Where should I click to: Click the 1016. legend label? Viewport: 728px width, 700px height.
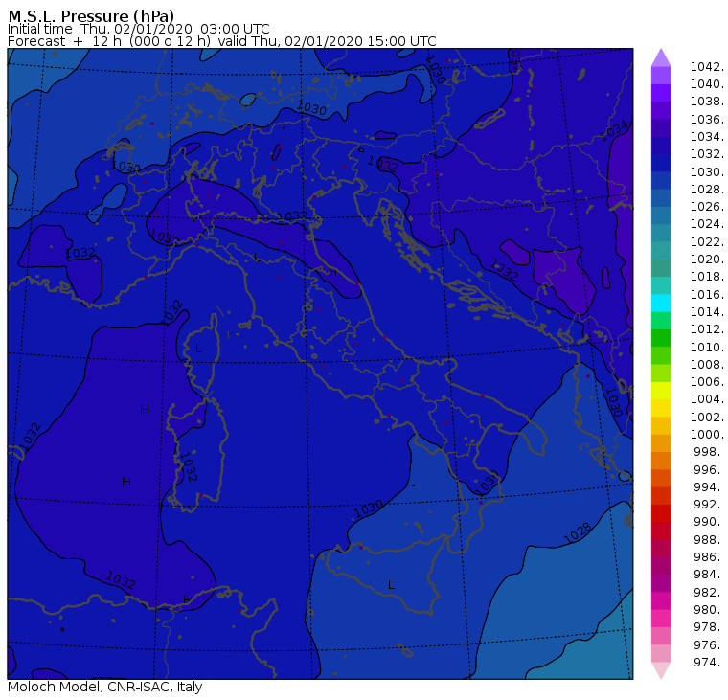[707, 294]
